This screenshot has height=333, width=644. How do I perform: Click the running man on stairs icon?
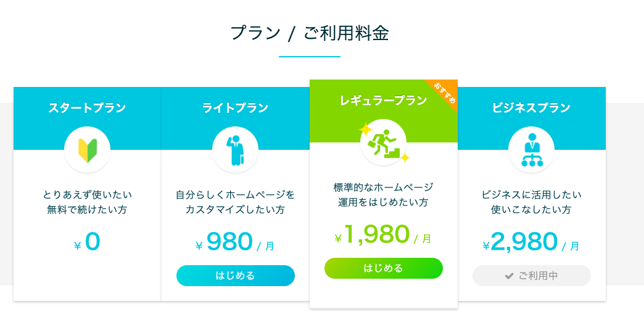(383, 142)
